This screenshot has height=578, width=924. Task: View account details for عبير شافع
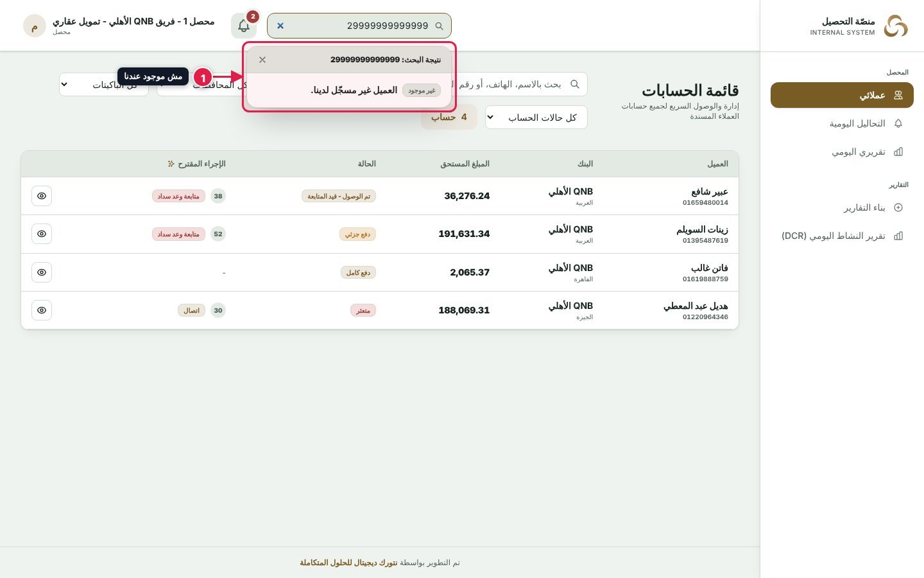click(x=42, y=196)
